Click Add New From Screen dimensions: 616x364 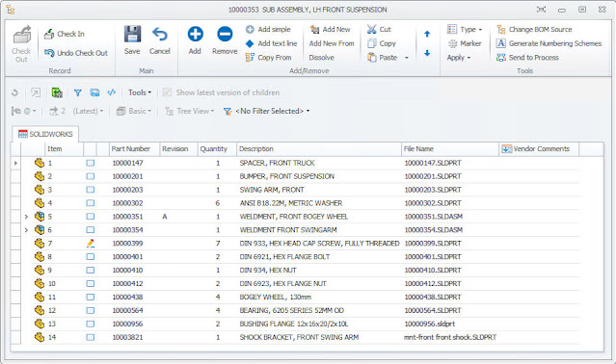coord(332,43)
